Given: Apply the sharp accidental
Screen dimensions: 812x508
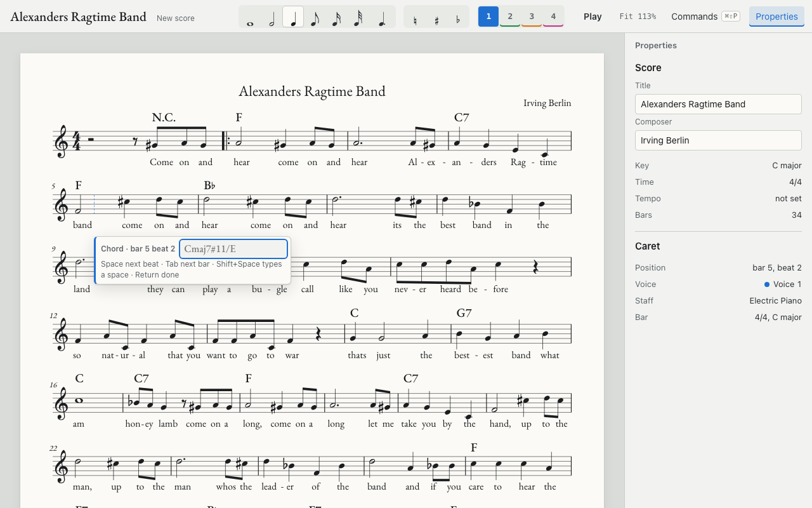Looking at the screenshot, I should (436, 17).
